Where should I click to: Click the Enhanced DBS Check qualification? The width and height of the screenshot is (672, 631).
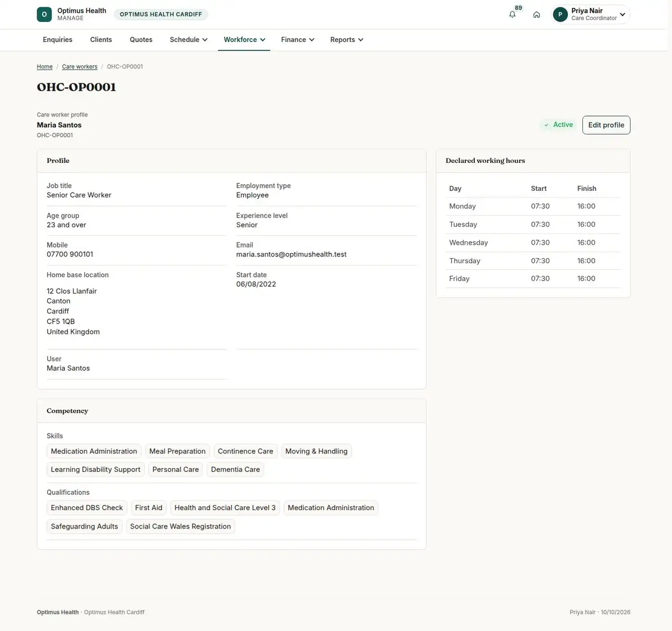pos(87,508)
